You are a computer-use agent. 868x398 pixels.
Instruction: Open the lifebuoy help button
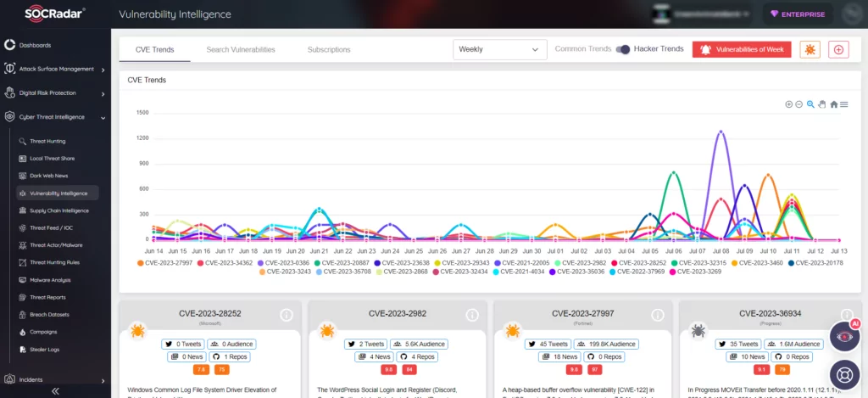[844, 375]
